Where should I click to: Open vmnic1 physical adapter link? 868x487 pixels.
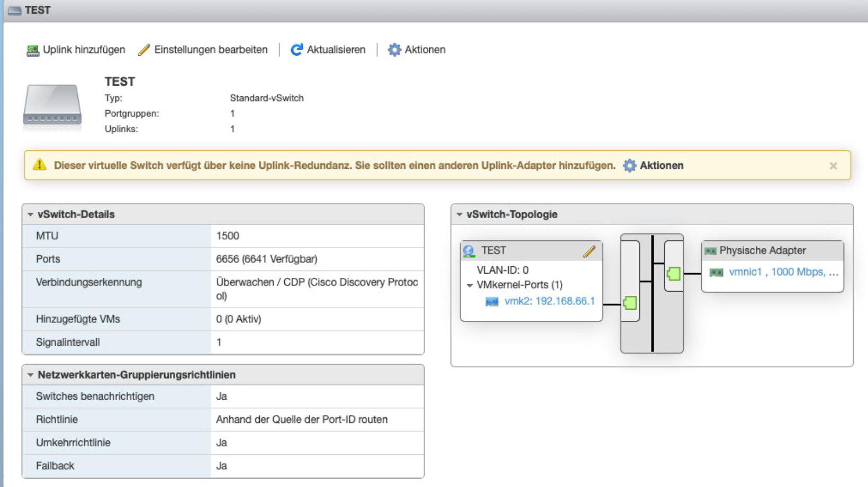745,272
